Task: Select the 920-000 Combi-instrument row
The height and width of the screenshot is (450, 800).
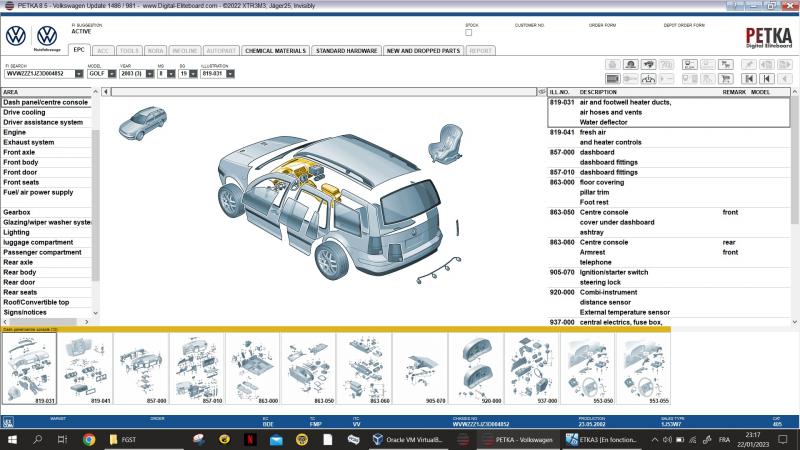Action: pyautogui.click(x=669, y=303)
